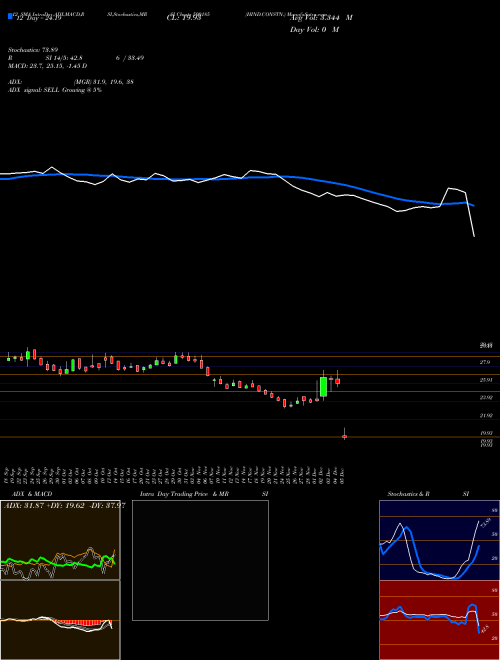The image size is (500, 660).
Task: Click the large green candlestick near December
Action: click(323, 386)
